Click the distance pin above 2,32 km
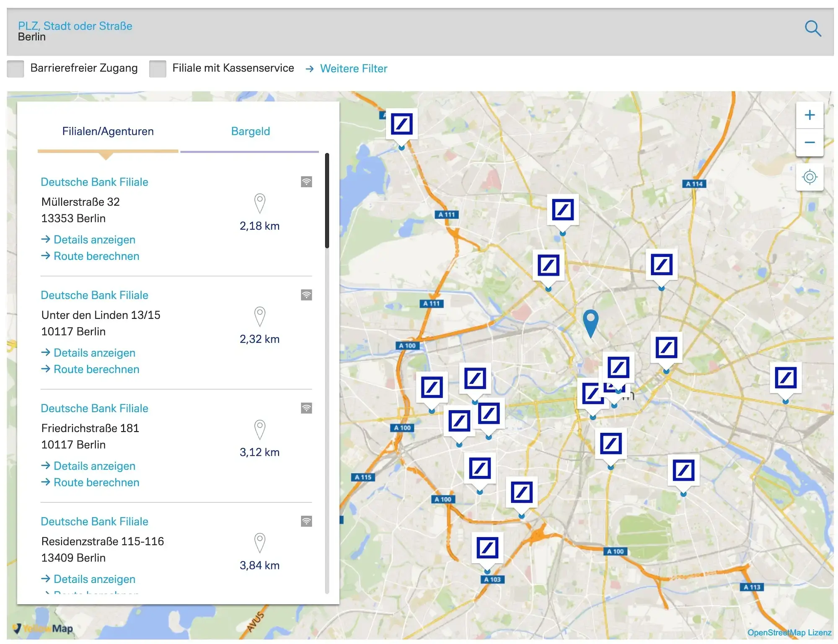 click(x=260, y=316)
